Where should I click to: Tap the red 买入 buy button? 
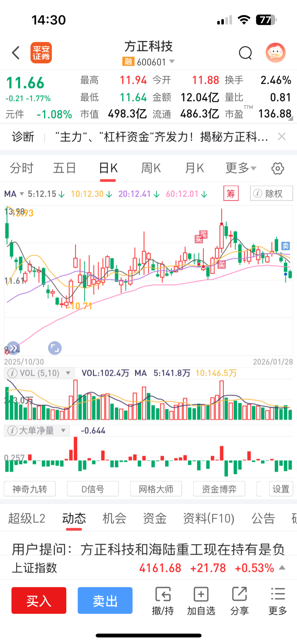point(39,601)
